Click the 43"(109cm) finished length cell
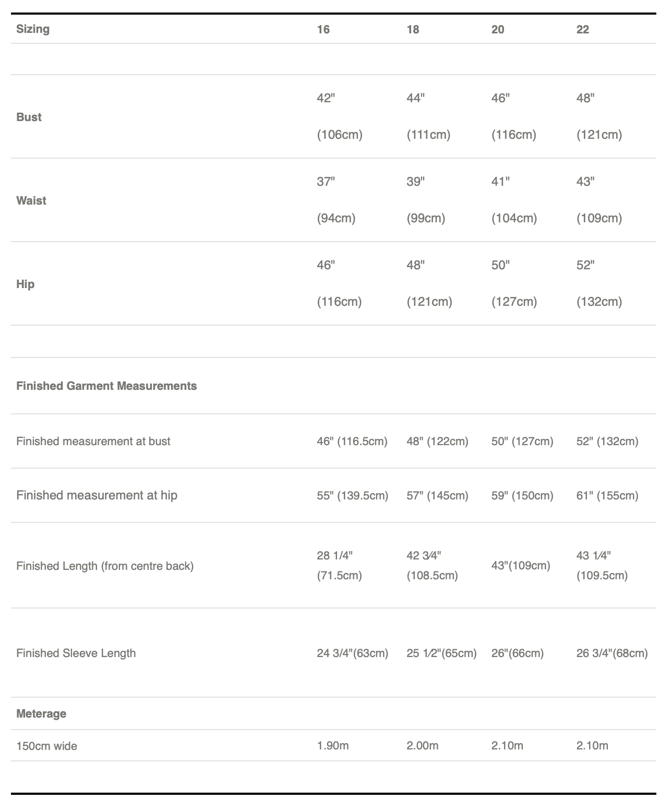 click(520, 566)
